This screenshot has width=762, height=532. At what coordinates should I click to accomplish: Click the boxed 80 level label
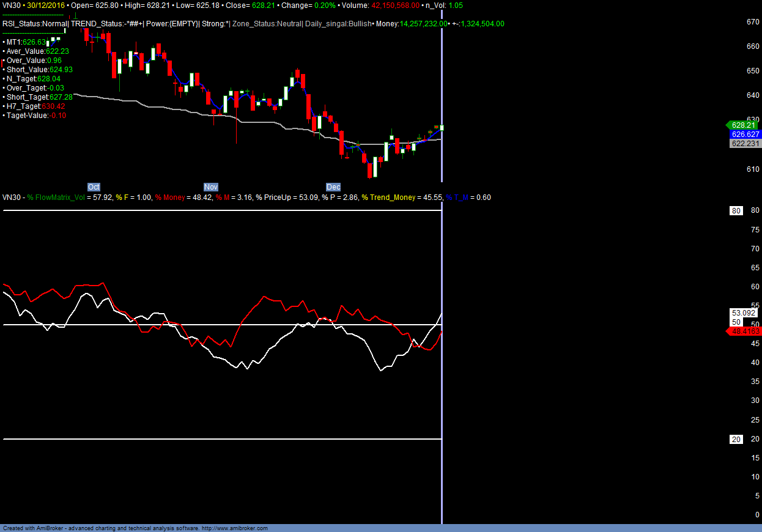(736, 211)
